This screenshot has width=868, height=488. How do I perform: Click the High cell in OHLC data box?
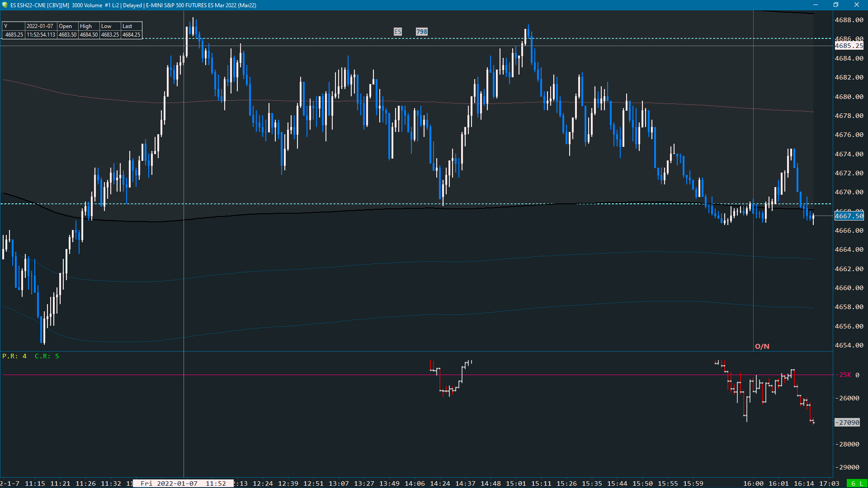pos(86,26)
